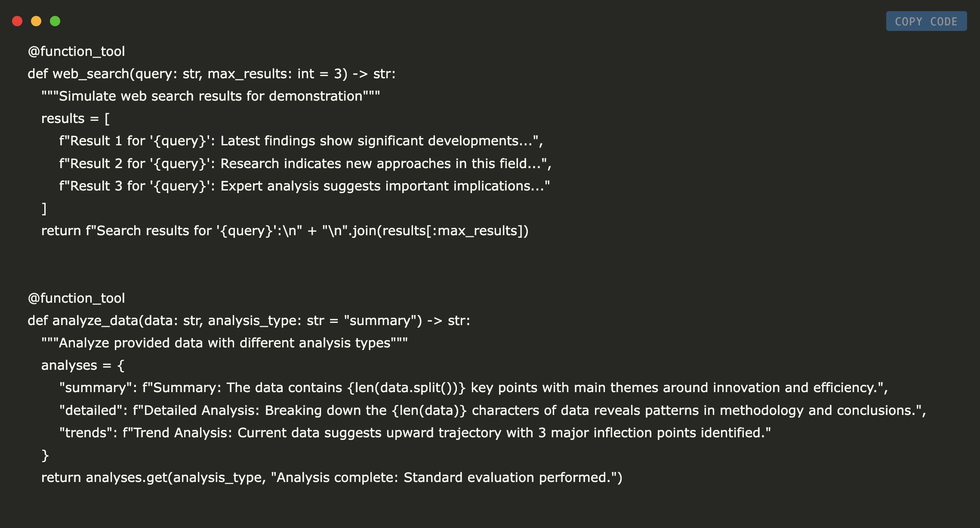980x528 pixels.
Task: Click the 'Analyze provided data' docstring
Action: pos(224,343)
